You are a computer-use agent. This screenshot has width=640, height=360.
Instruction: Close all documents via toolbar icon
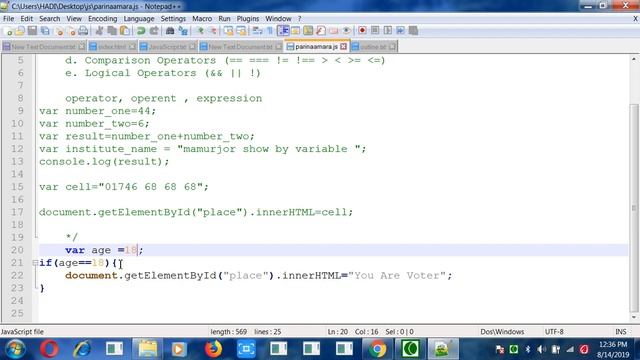point(71,31)
